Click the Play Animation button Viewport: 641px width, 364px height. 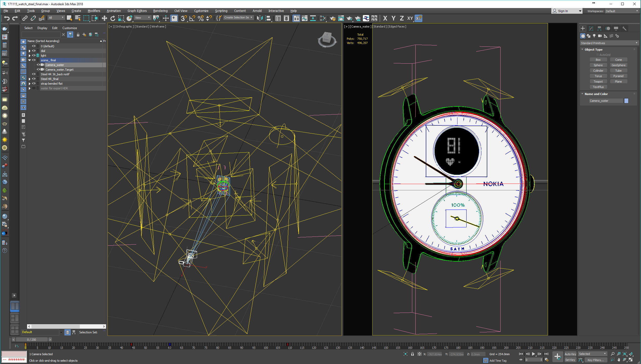(533, 354)
